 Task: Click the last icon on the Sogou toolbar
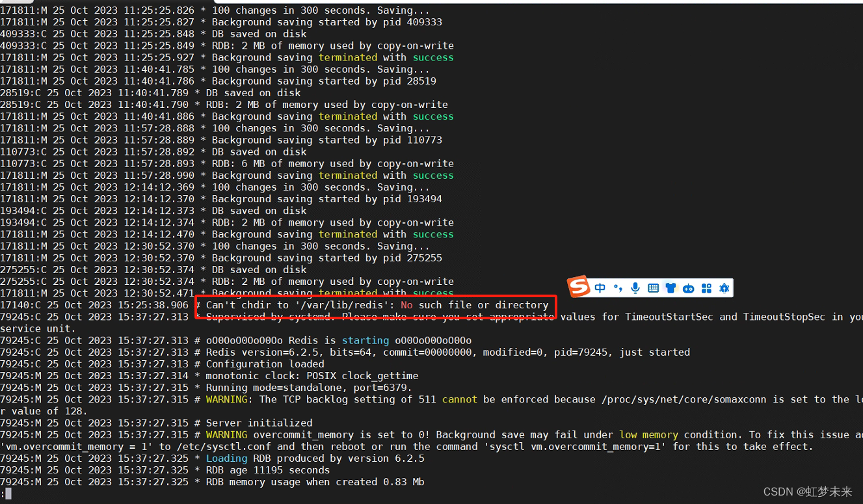[x=724, y=288]
